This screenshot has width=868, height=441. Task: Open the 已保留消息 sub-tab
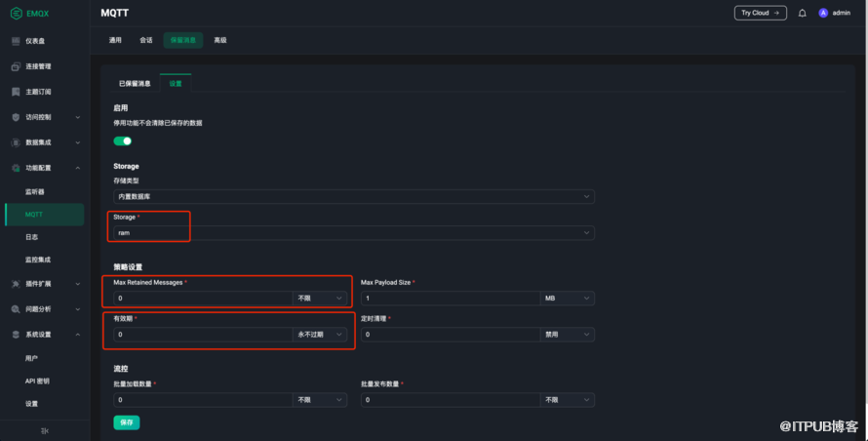point(135,84)
